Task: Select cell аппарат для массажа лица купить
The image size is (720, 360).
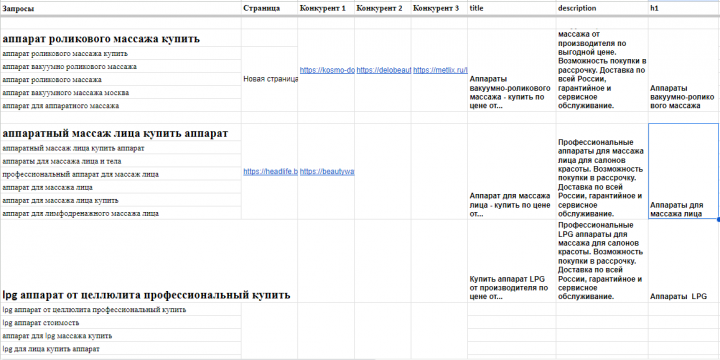Action: 121,200
